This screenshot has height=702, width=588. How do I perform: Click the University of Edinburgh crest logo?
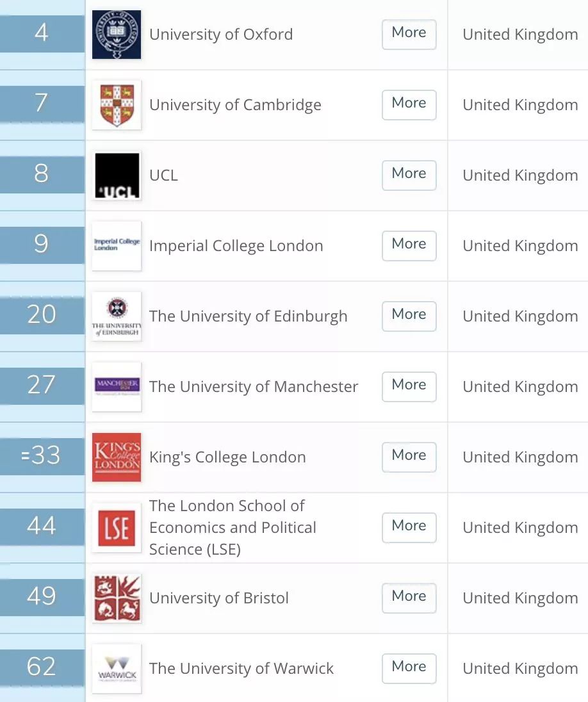[116, 316]
